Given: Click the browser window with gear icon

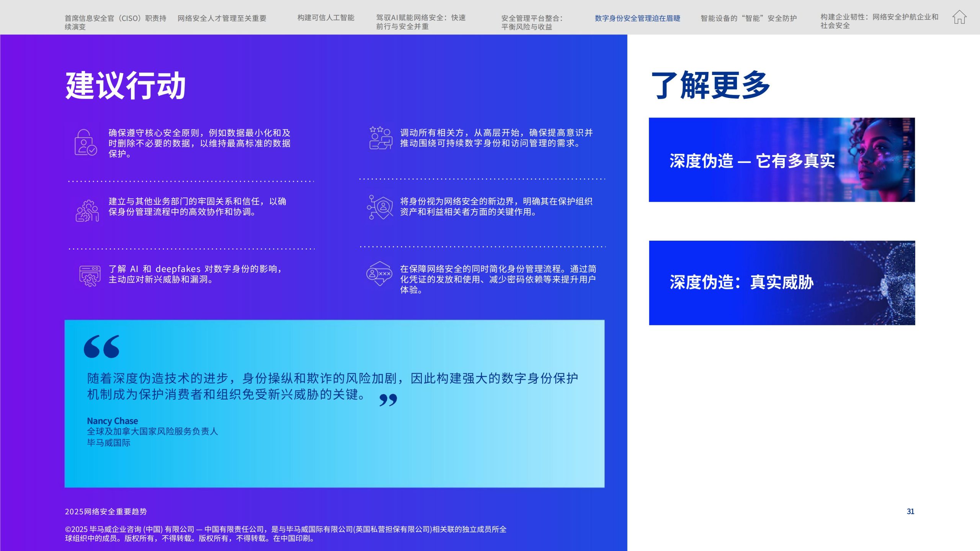Looking at the screenshot, I should [x=90, y=276].
